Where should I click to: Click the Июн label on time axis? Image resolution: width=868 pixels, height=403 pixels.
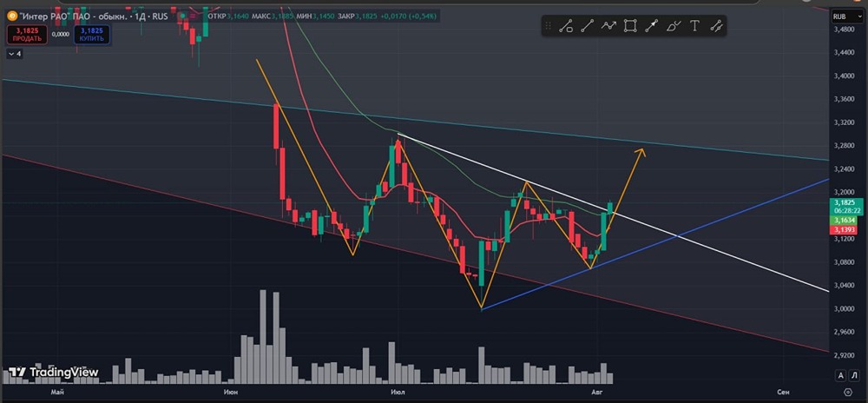click(x=232, y=392)
